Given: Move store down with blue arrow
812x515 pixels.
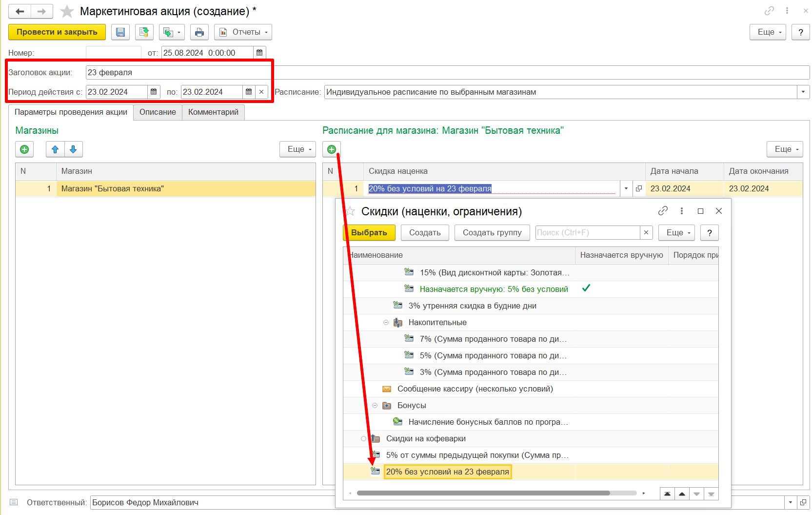Looking at the screenshot, I should [73, 149].
